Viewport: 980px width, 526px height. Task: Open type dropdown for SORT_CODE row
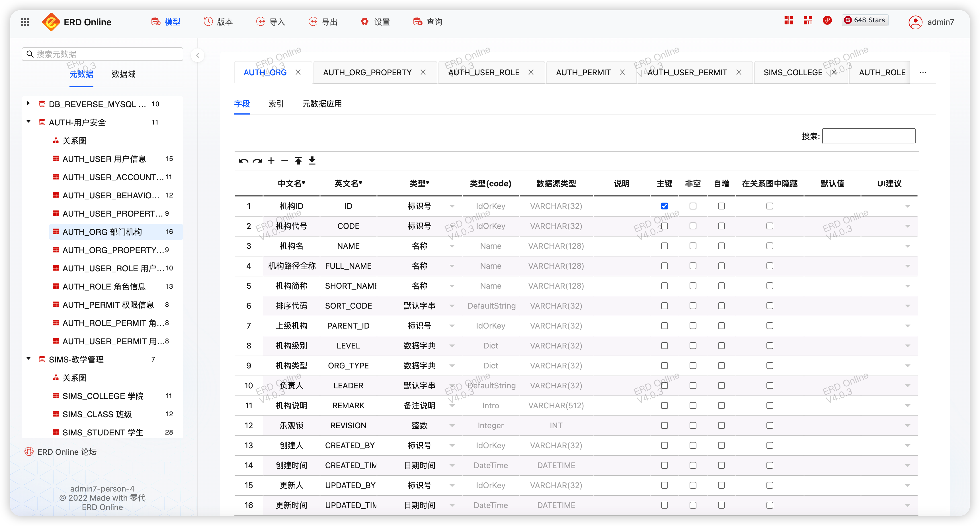pyautogui.click(x=452, y=306)
